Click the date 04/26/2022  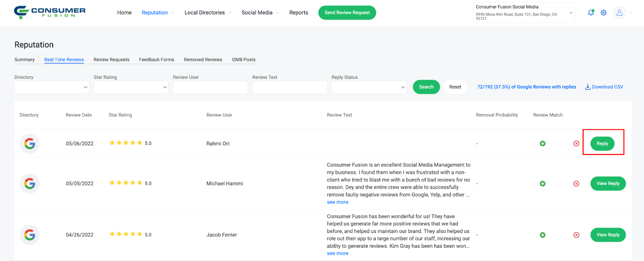click(x=80, y=235)
